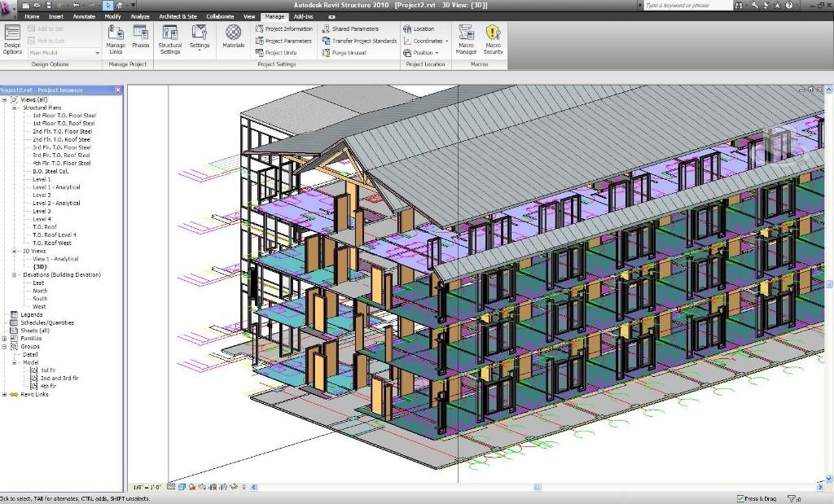The image size is (834, 504).
Task: Open Macro Security settings
Action: 493,39
